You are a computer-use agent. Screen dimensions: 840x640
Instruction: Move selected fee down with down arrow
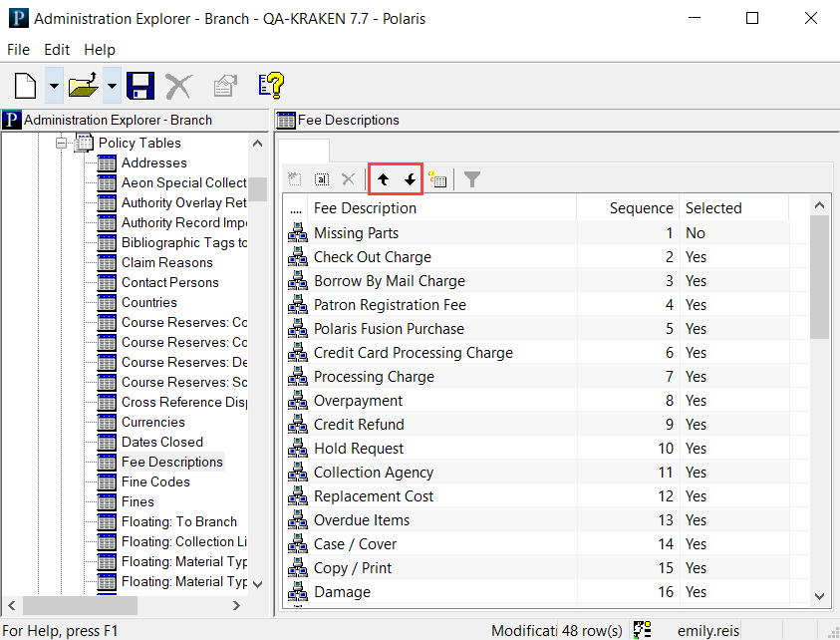410,179
